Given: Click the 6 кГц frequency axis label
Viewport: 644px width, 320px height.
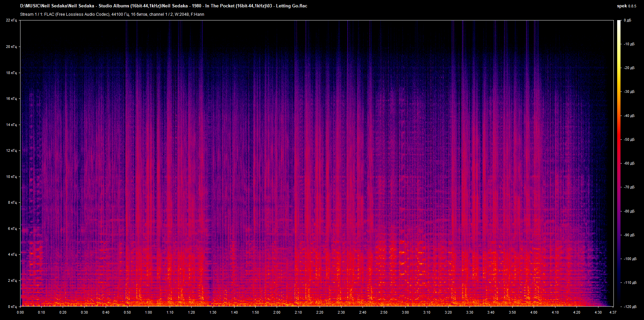Looking at the screenshot, I should (12, 229).
